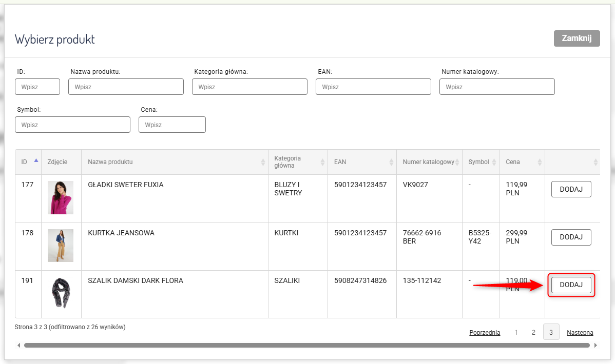Sort by Nazwa produktu column arrows
615x364 pixels.
pyautogui.click(x=262, y=162)
